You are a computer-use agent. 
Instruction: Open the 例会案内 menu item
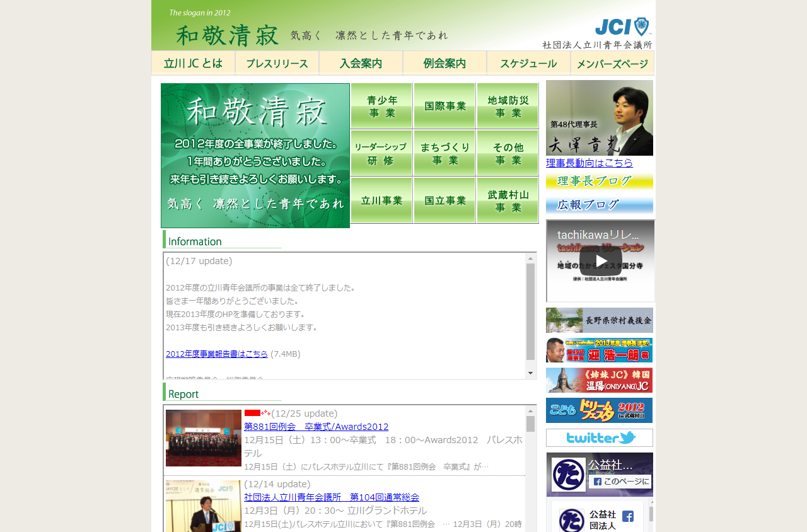444,63
